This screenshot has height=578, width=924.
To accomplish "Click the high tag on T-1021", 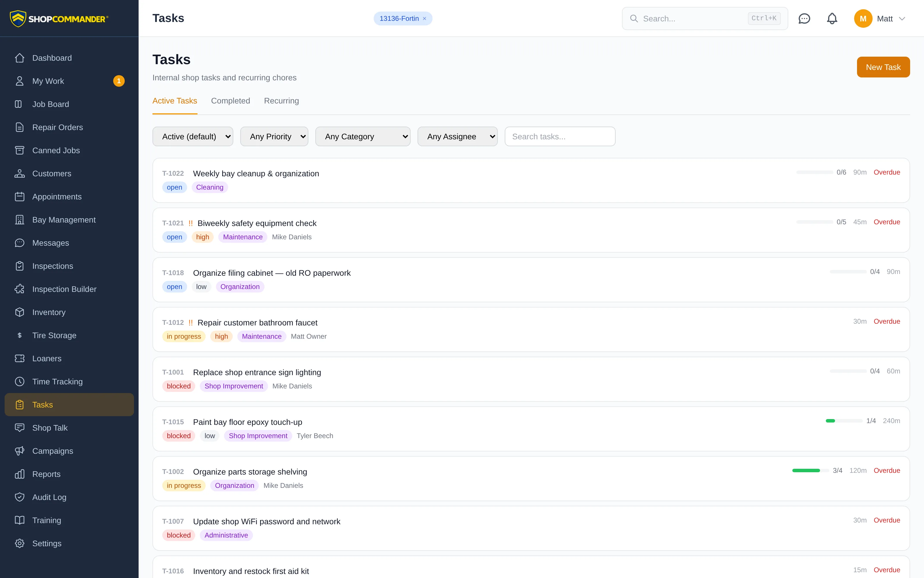I will click(x=202, y=237).
